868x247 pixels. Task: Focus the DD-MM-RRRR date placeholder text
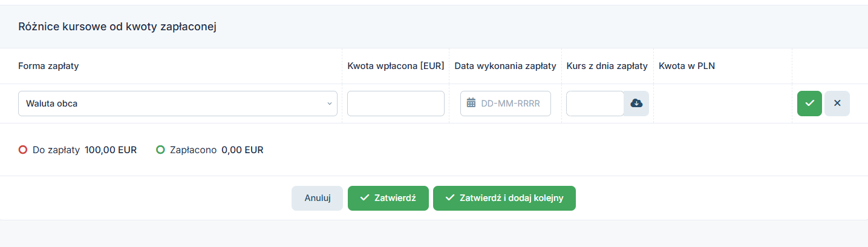click(x=510, y=104)
